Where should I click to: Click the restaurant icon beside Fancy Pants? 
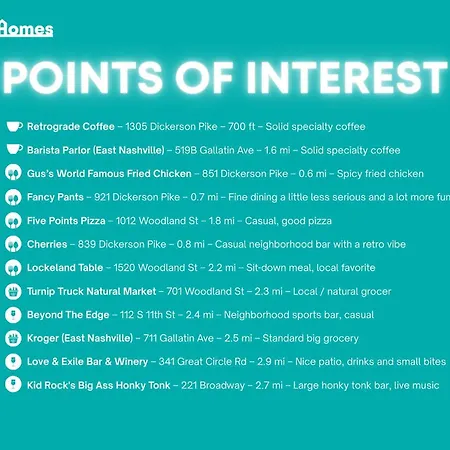(x=13, y=197)
